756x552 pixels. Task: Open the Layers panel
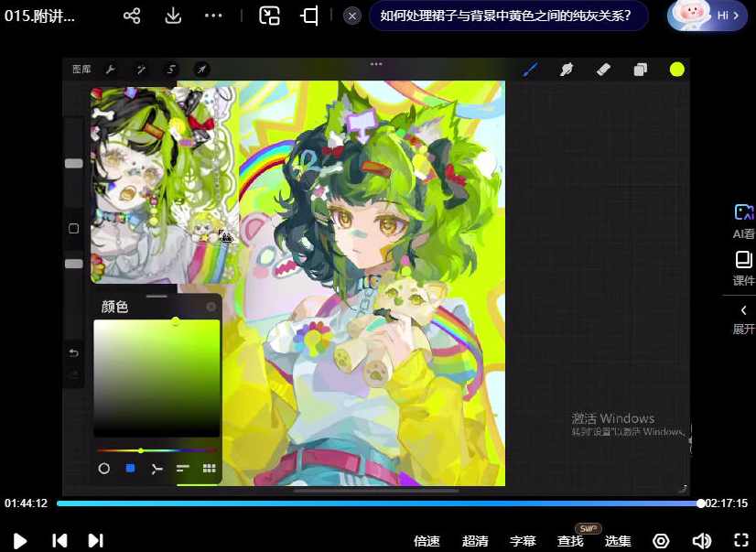click(640, 69)
